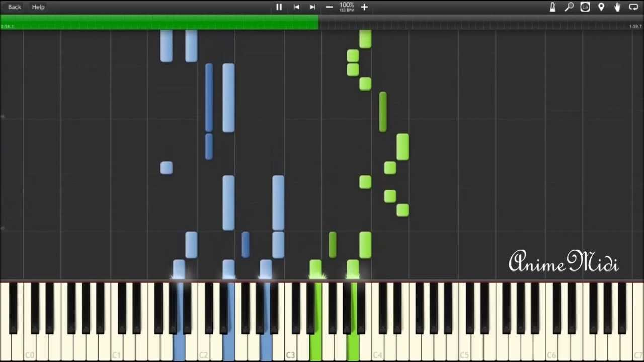Jump back with the previous-section button

pyautogui.click(x=296, y=7)
